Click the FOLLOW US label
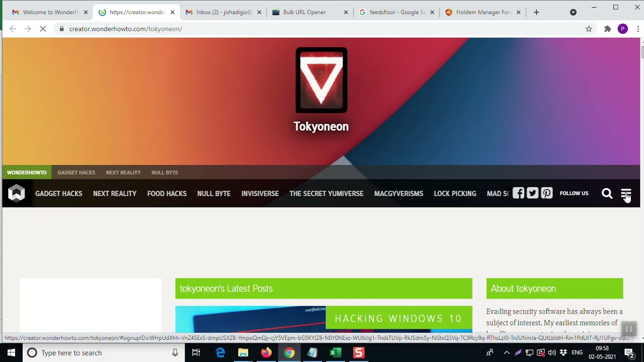Screen dimensions: 644x362 tap(574, 193)
